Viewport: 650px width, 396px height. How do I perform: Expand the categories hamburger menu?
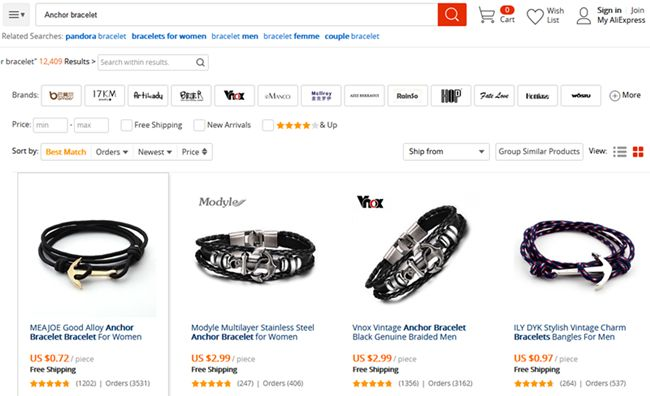(17, 15)
